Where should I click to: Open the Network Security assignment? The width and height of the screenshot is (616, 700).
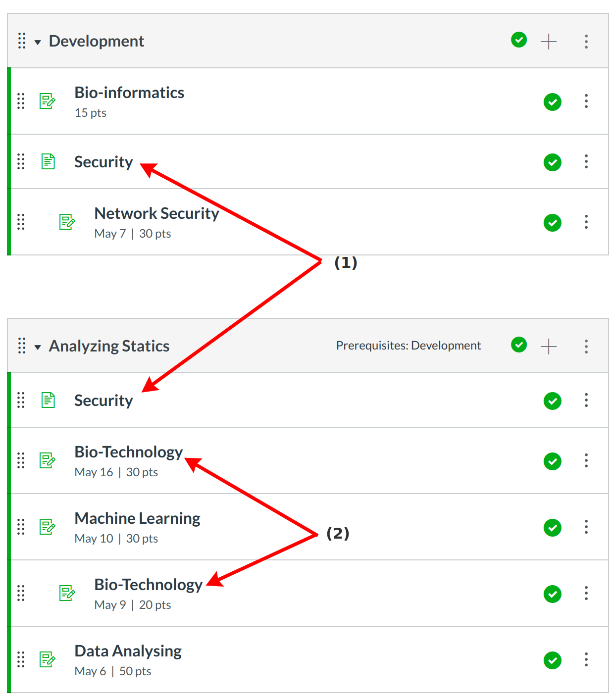[x=156, y=213]
